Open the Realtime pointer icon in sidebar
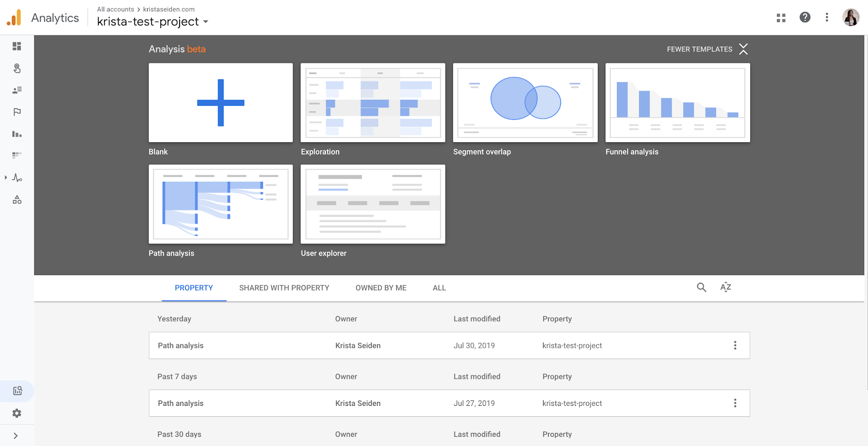Image resolution: width=868 pixels, height=446 pixels. coord(17,68)
